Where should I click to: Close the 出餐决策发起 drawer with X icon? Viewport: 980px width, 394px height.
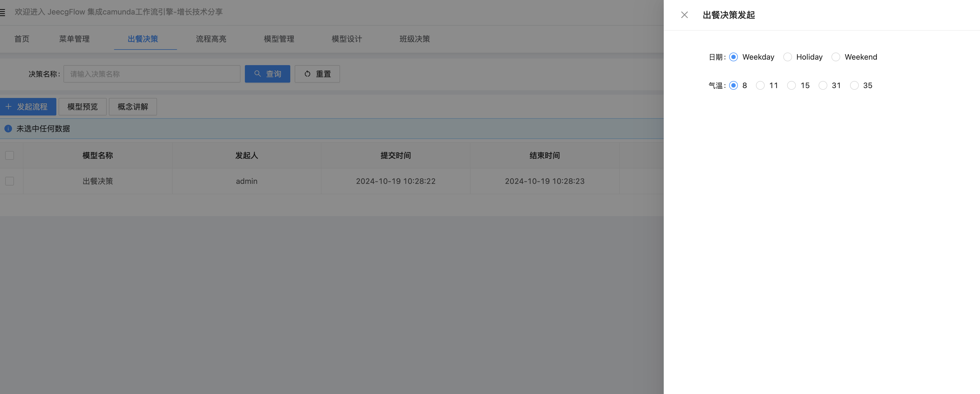point(684,15)
